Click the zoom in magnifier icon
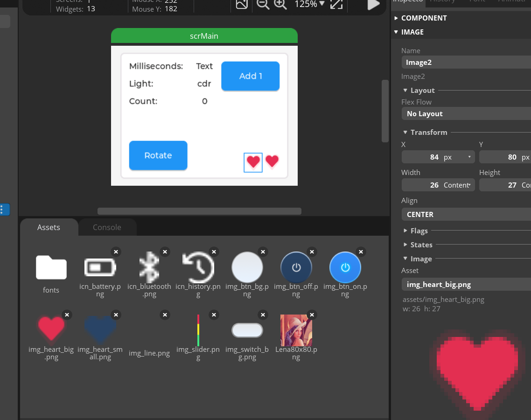 point(280,4)
